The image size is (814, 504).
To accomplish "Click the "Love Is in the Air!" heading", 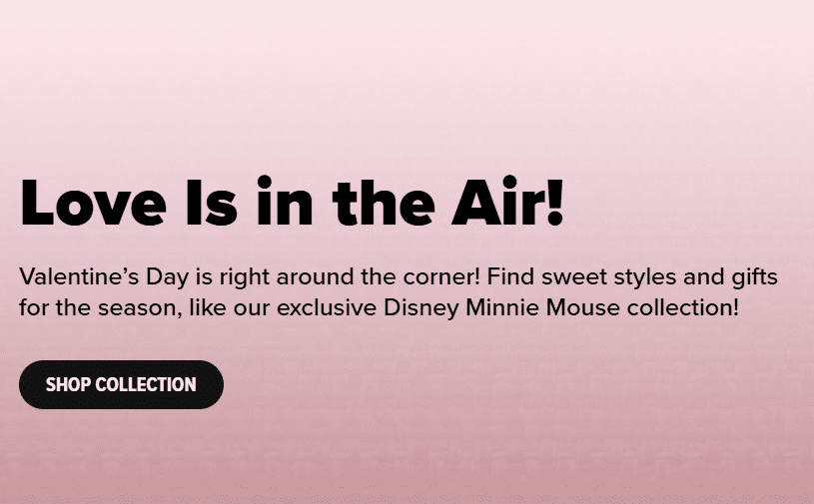I will 293,202.
